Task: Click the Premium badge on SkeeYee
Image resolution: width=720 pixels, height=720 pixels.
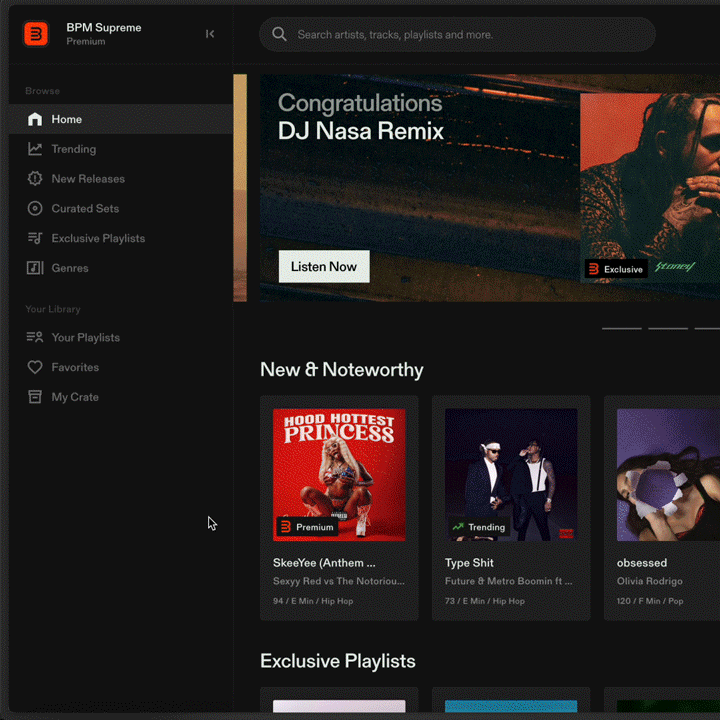Action: pos(307,527)
